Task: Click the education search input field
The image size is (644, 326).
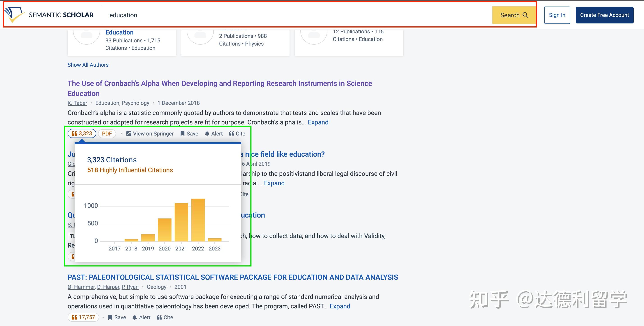Action: point(297,15)
